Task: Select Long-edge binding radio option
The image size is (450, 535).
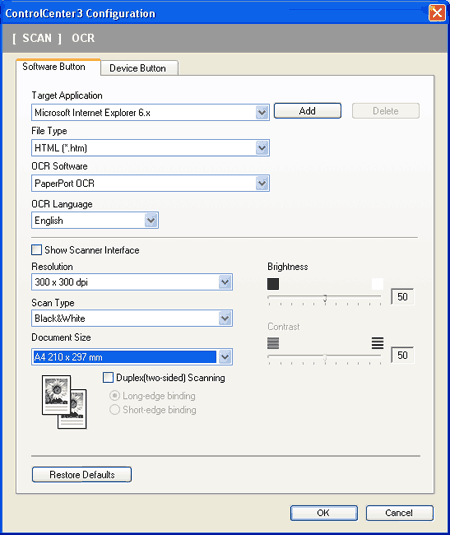Action: (115, 396)
